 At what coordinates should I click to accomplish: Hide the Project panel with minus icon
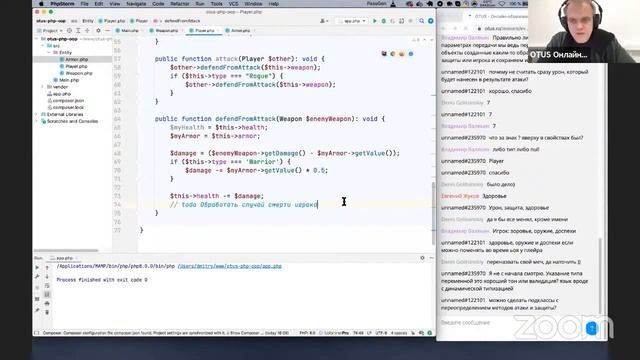[107, 31]
